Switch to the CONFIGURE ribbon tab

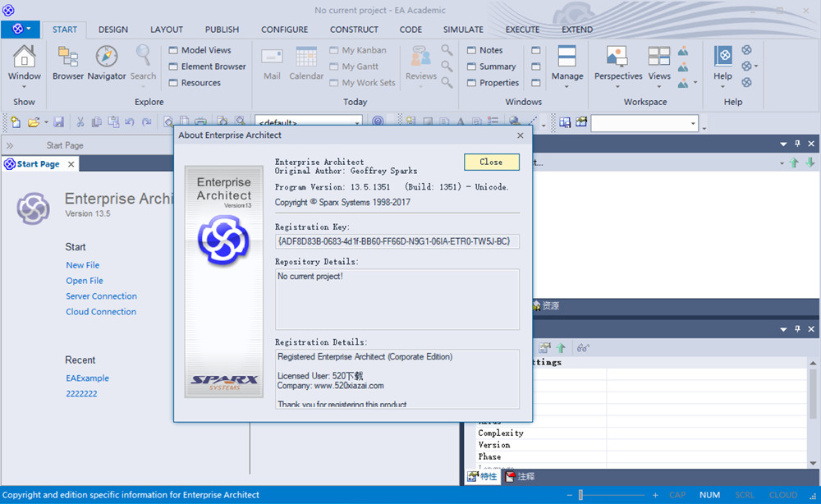[284, 30]
